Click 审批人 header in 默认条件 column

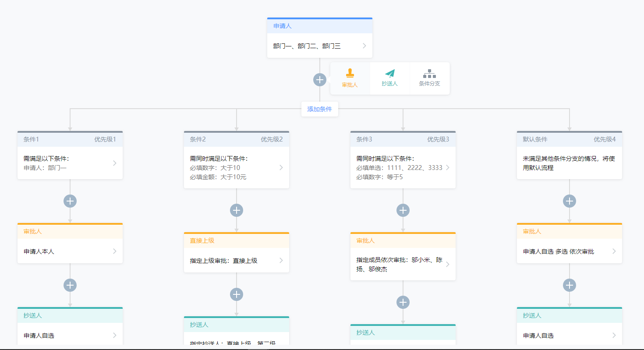point(570,231)
